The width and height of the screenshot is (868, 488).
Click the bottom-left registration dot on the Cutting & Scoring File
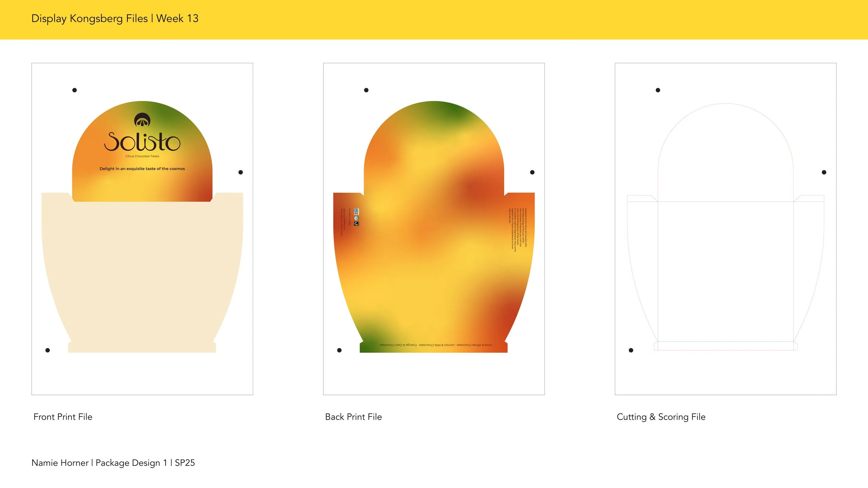click(x=631, y=350)
